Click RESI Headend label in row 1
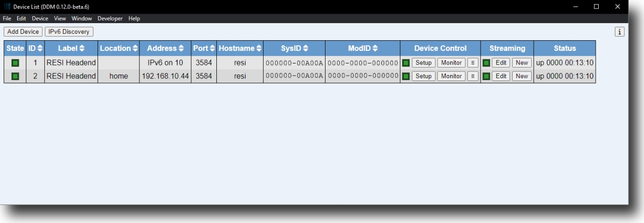This screenshot has height=223, width=644. click(71, 63)
